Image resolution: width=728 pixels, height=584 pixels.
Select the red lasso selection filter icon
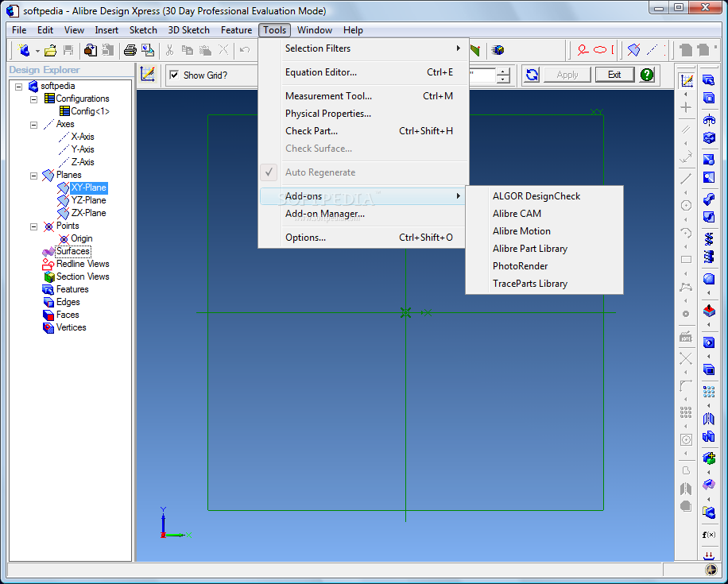(583, 50)
